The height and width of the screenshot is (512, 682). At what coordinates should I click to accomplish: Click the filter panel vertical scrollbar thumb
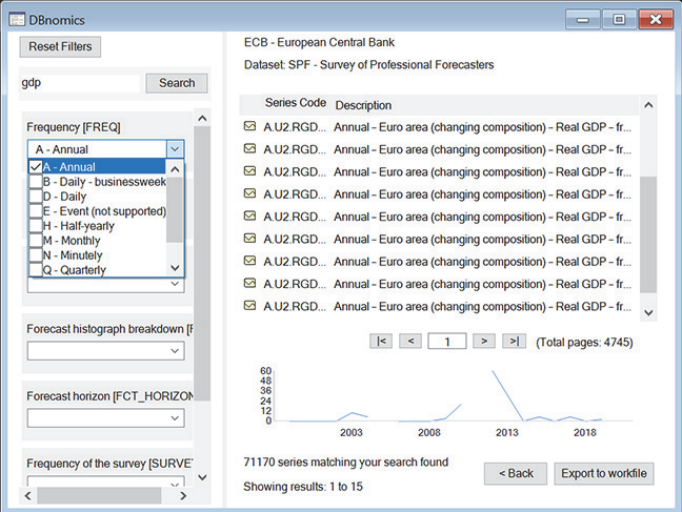202,263
